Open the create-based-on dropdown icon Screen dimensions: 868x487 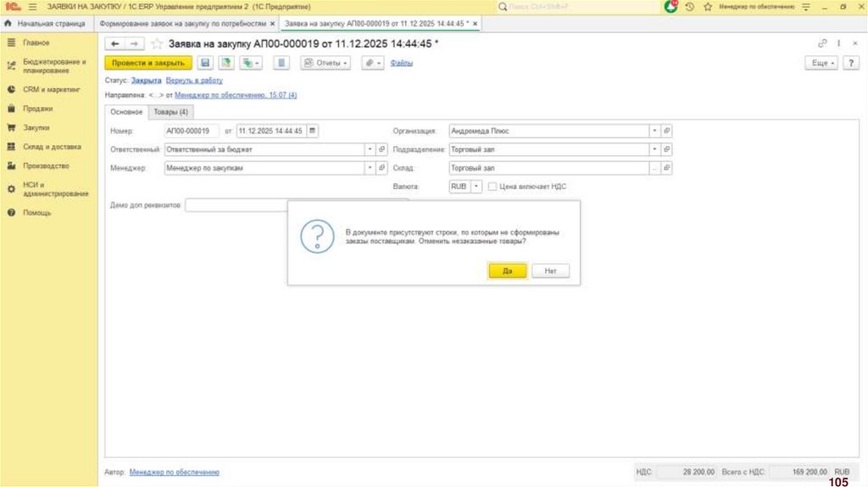click(251, 63)
